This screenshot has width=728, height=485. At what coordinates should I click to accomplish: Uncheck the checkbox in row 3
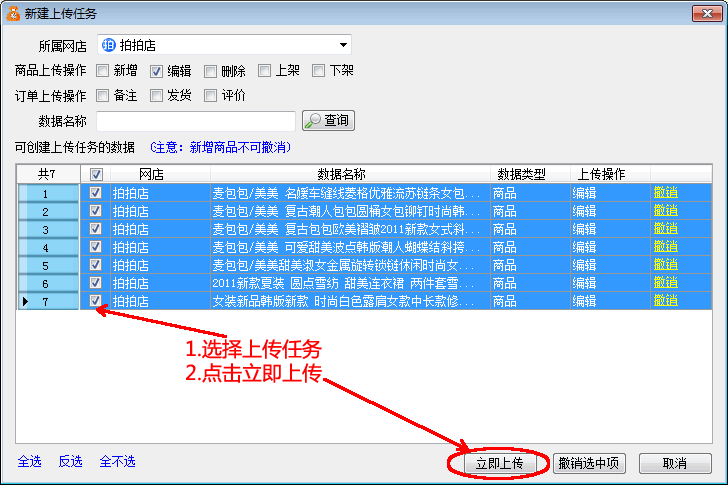tap(95, 228)
